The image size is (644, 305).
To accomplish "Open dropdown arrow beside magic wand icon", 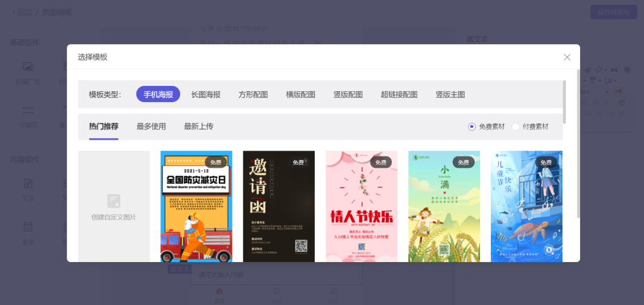I will (x=605, y=70).
